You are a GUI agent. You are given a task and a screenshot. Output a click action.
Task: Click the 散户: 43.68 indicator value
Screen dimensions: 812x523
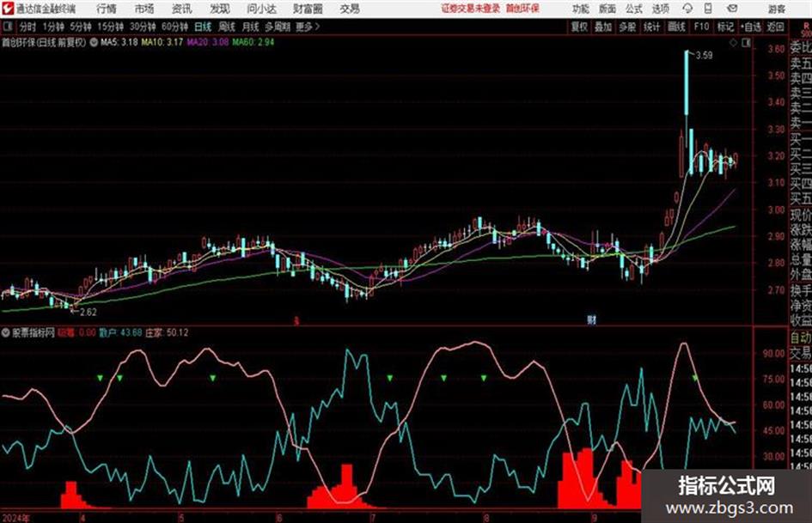[x=120, y=332]
